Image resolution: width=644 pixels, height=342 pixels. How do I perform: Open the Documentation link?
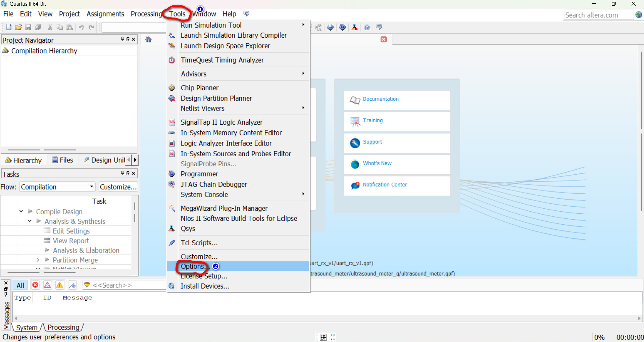(397, 100)
